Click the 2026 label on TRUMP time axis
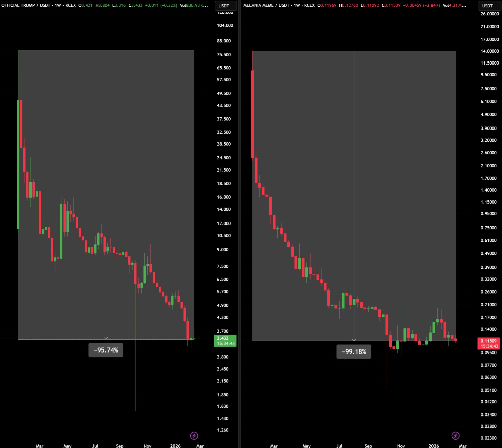 (x=175, y=446)
